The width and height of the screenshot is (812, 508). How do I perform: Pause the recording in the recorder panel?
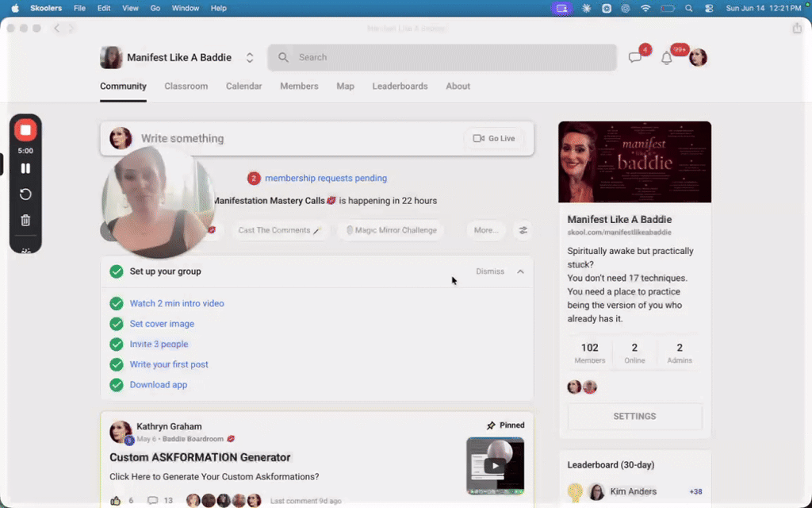25,168
